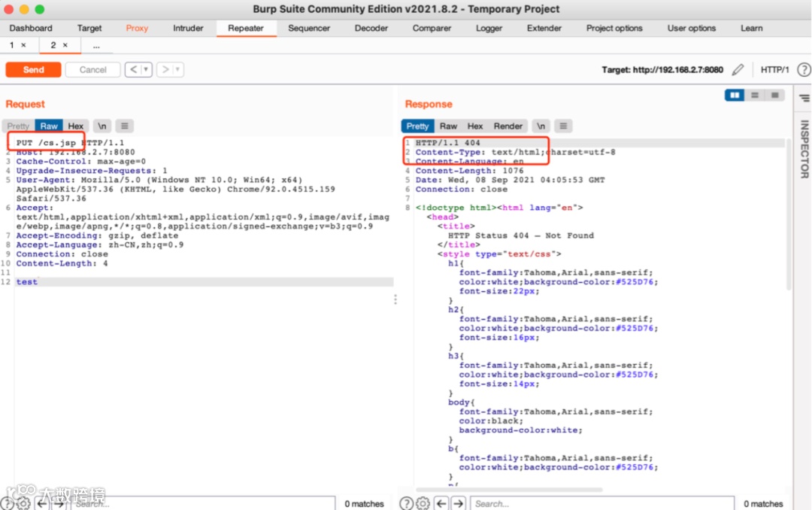Screen dimensions: 812x510
Task: Close Repeater sub-tab 1
Action: point(23,45)
